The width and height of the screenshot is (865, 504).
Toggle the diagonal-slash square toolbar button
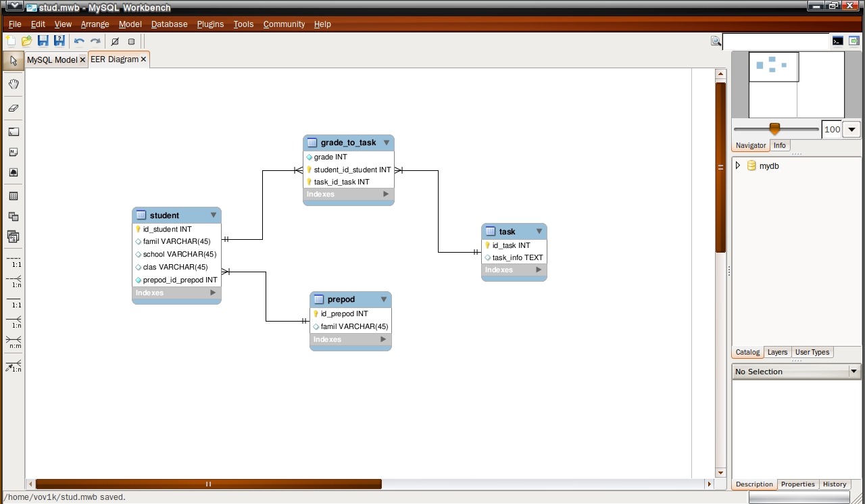tap(115, 41)
